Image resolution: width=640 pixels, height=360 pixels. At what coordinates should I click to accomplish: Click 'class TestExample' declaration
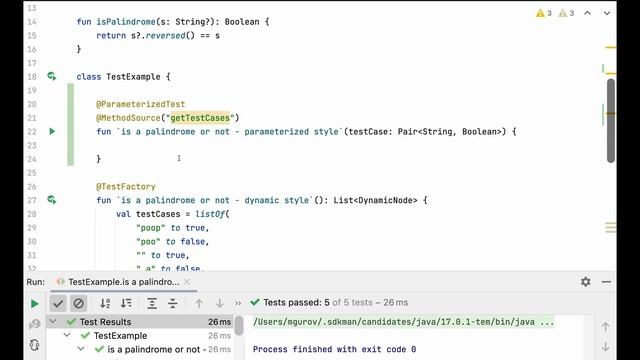pyautogui.click(x=118, y=77)
